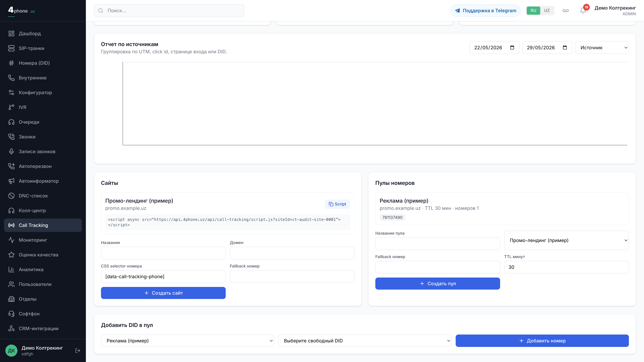Image resolution: width=644 pixels, height=362 pixels.
Task: Click the end date field 29/05/2026
Action: (x=547, y=47)
